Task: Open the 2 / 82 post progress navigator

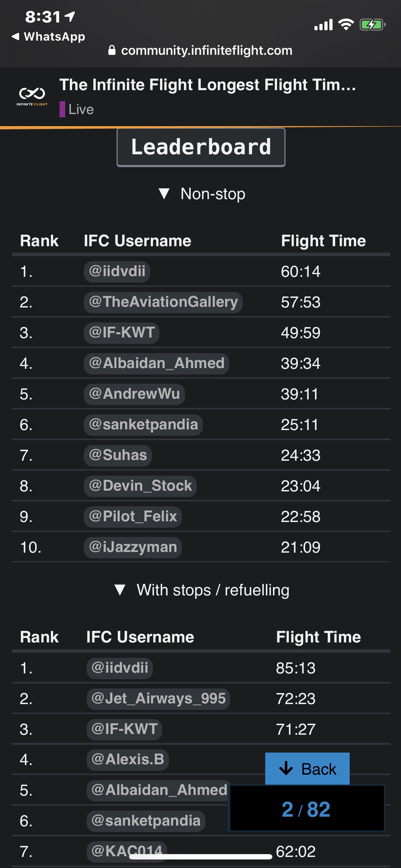Action: point(306,809)
